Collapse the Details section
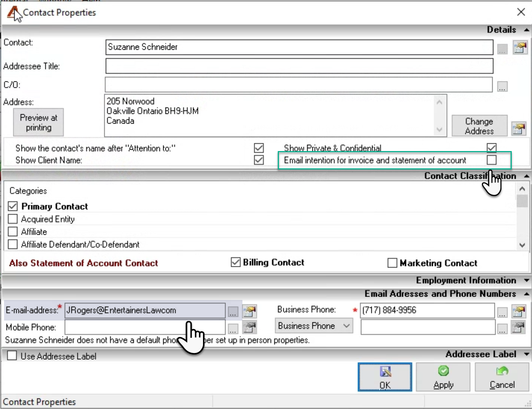Viewport: 532px width, 409px height. pos(527,30)
